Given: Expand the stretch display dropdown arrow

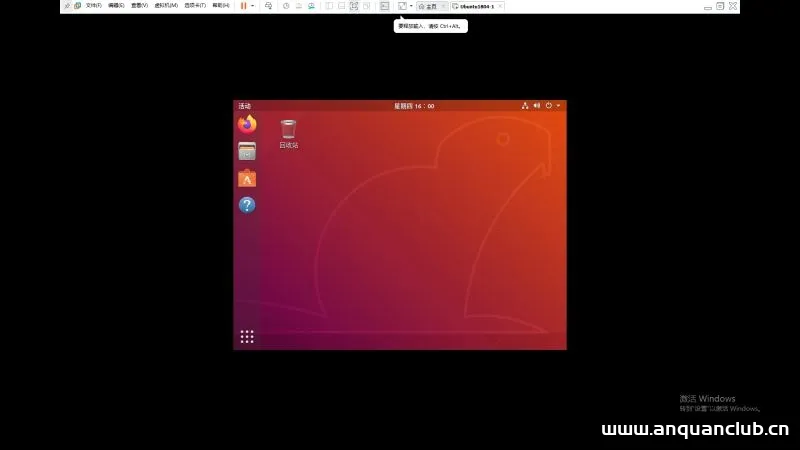Looking at the screenshot, I should (411, 6).
